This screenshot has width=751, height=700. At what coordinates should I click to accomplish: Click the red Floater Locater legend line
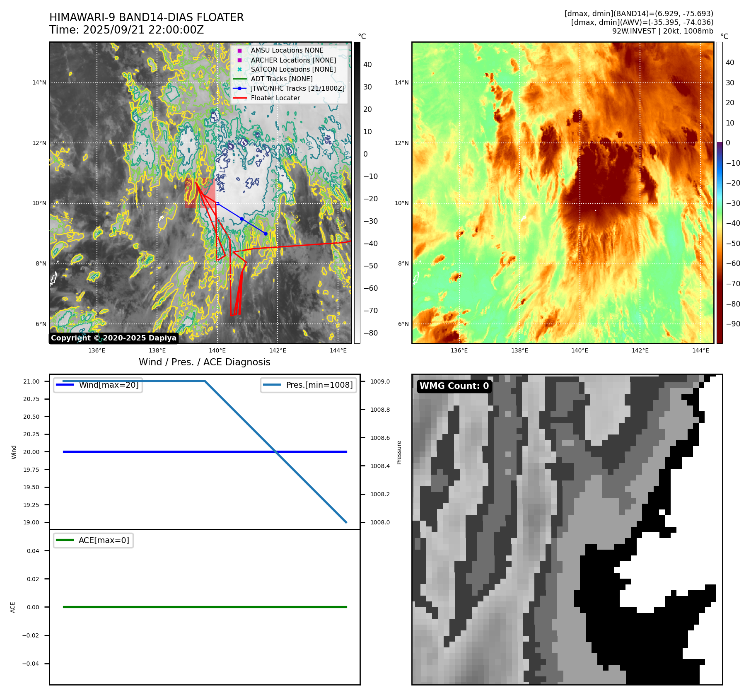pyautogui.click(x=239, y=98)
